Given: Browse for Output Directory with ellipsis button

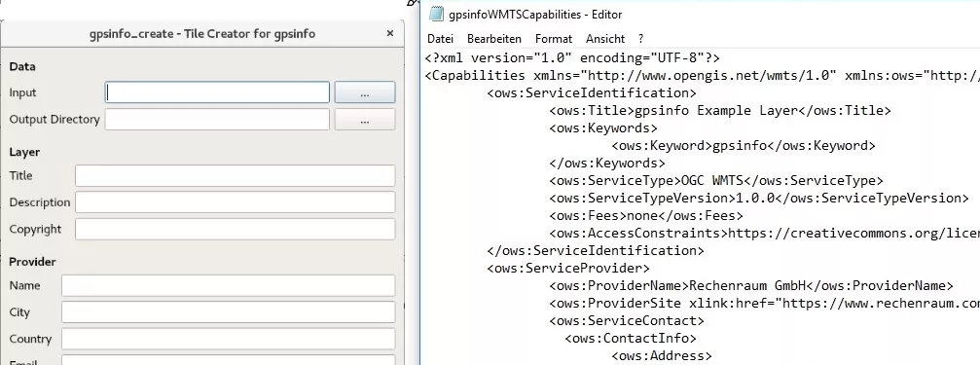Looking at the screenshot, I should [x=365, y=120].
